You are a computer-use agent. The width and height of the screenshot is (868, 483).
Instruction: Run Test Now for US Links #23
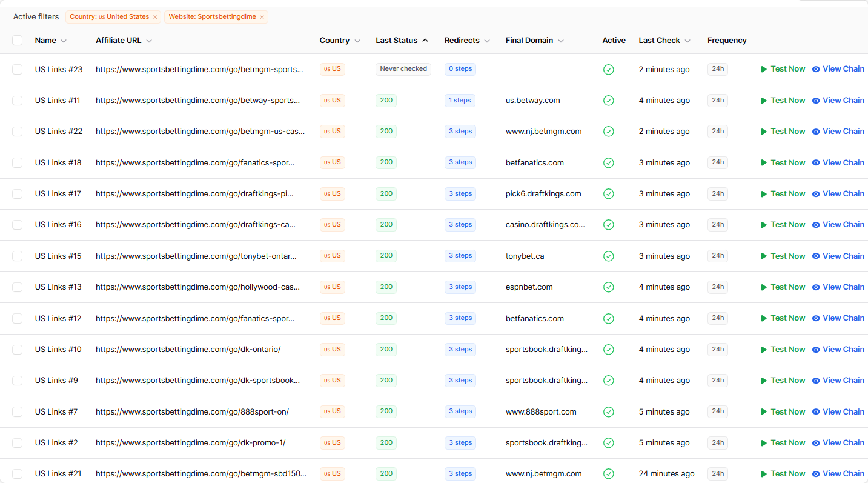[x=783, y=69]
